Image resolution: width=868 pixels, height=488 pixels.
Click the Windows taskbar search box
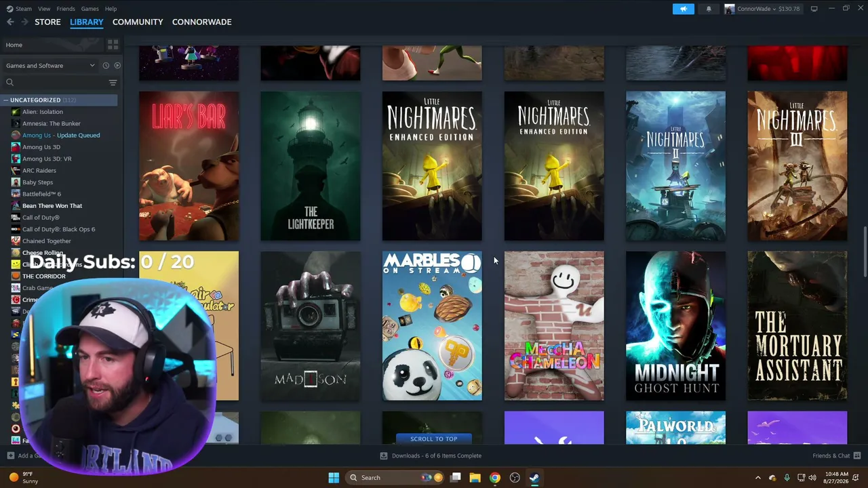(x=396, y=478)
